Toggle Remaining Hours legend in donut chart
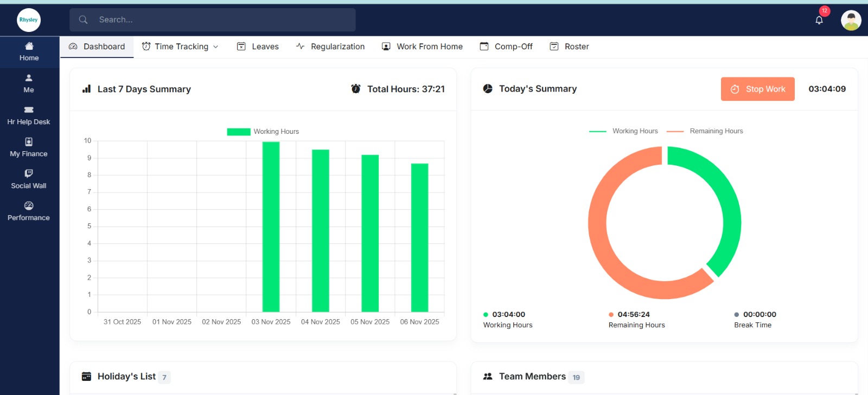Image resolution: width=868 pixels, height=395 pixels. coord(705,131)
